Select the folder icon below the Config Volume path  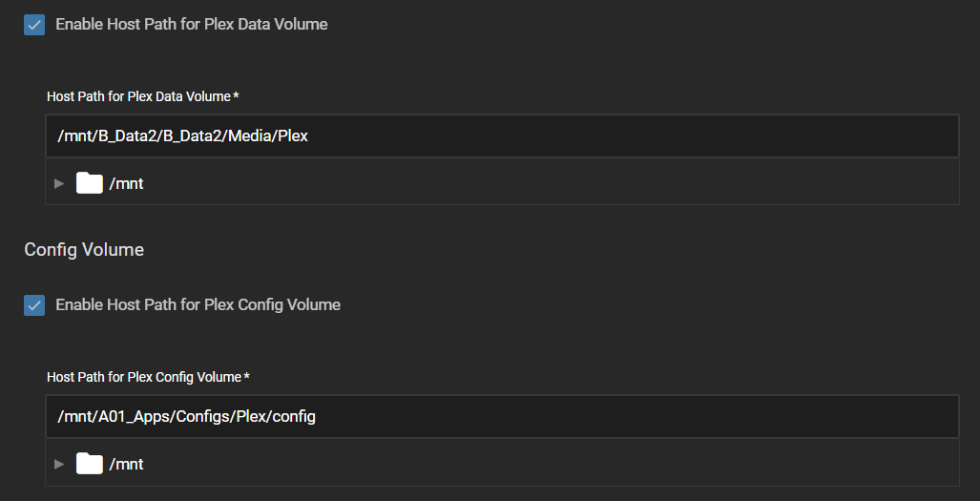click(90, 464)
